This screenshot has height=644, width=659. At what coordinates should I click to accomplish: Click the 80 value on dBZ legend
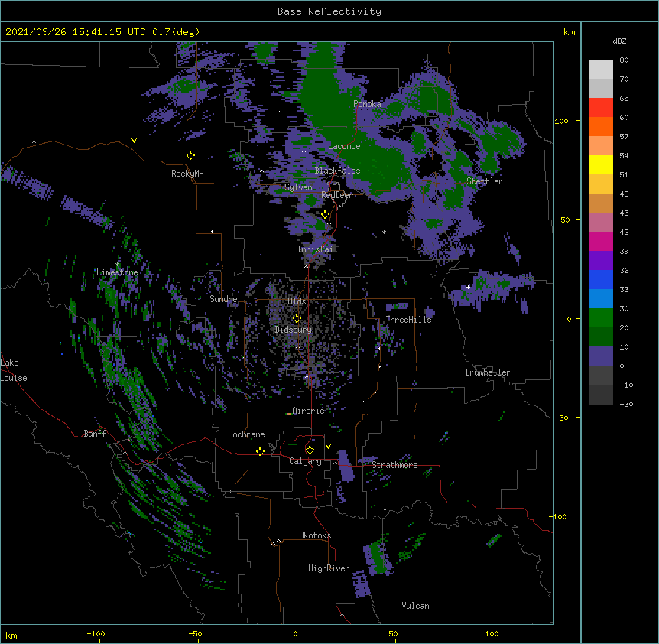624,60
